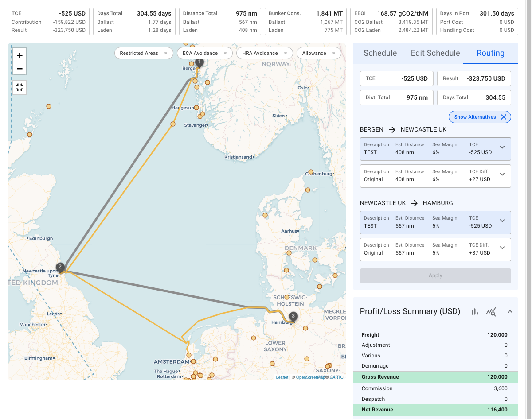The width and height of the screenshot is (532, 419).
Task: Open the bar chart in Profit/Loss Summary
Action: 475,312
